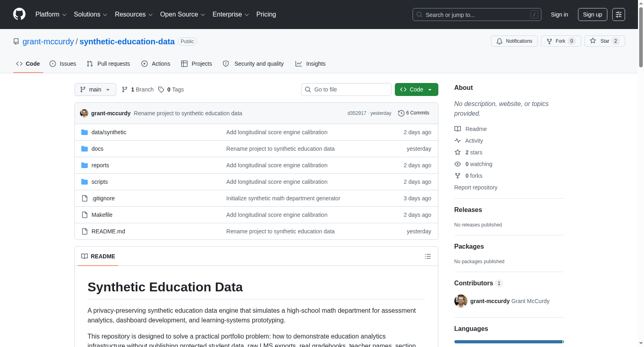Switch to the Issues tab

(63, 64)
